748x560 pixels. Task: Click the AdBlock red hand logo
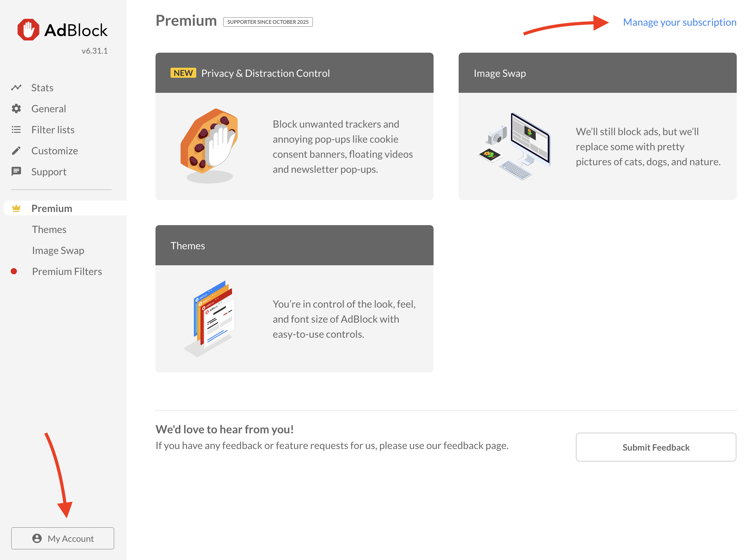(29, 30)
